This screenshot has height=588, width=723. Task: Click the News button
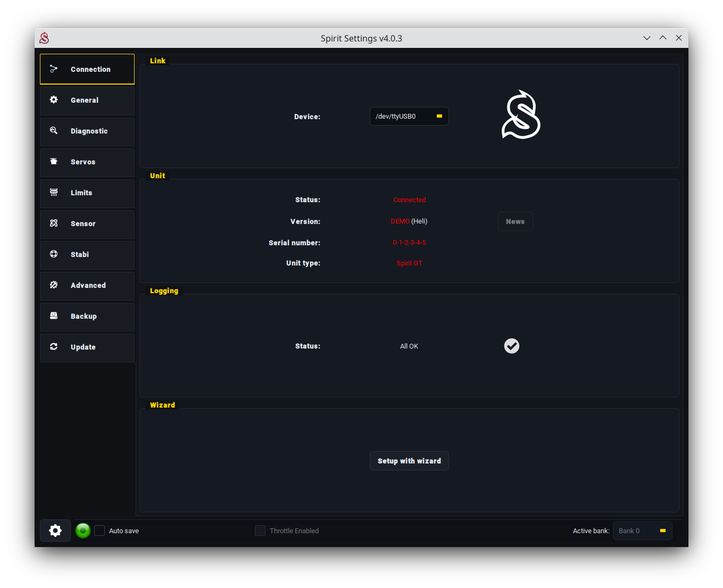click(516, 221)
